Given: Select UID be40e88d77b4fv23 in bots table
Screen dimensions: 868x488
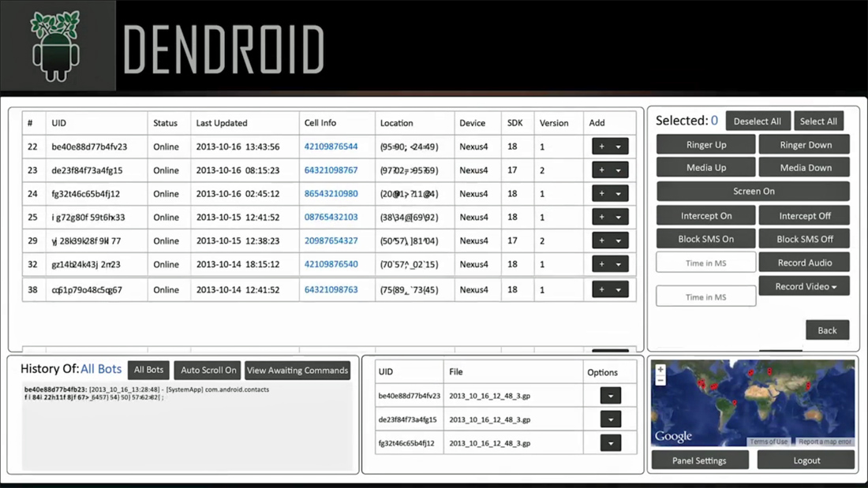Looking at the screenshot, I should click(x=89, y=147).
